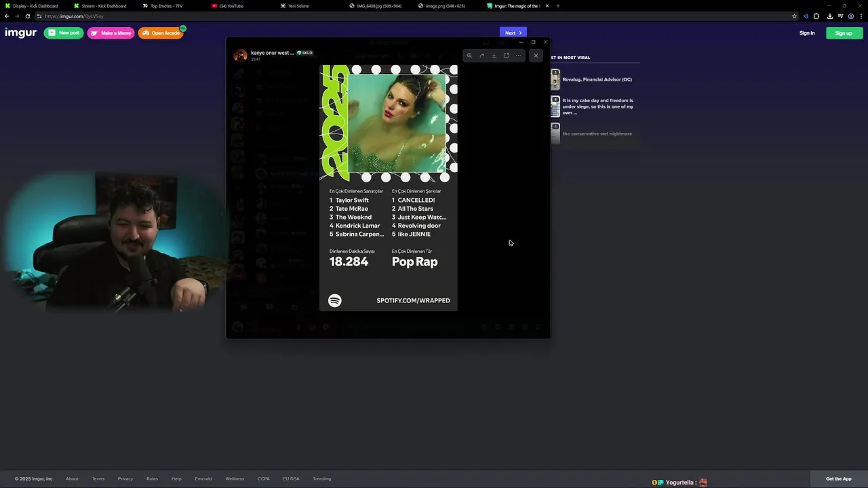Screen dimensions: 868x488
Task: Go back using browser back arrow
Action: coord(7,16)
